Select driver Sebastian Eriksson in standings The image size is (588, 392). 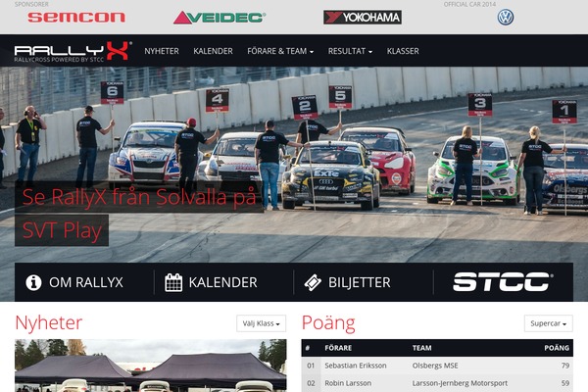tap(356, 366)
